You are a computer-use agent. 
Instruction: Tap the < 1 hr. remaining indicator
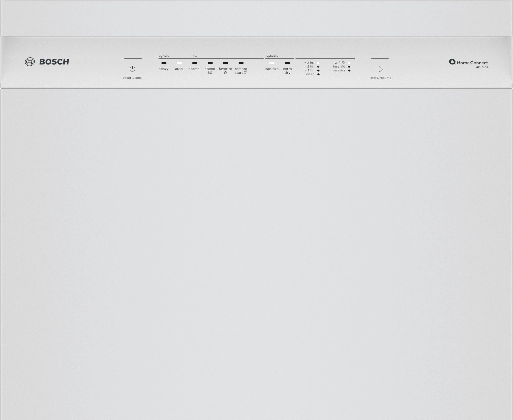pyautogui.click(x=318, y=70)
